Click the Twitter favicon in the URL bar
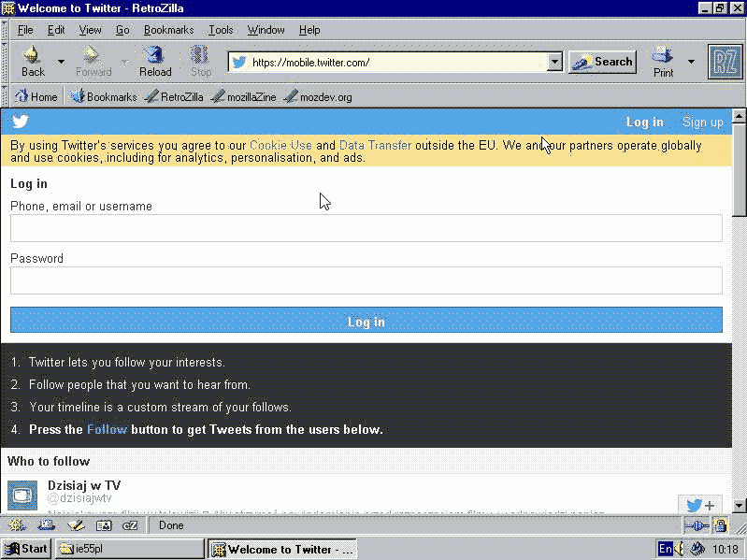The image size is (747, 560). pyautogui.click(x=239, y=62)
